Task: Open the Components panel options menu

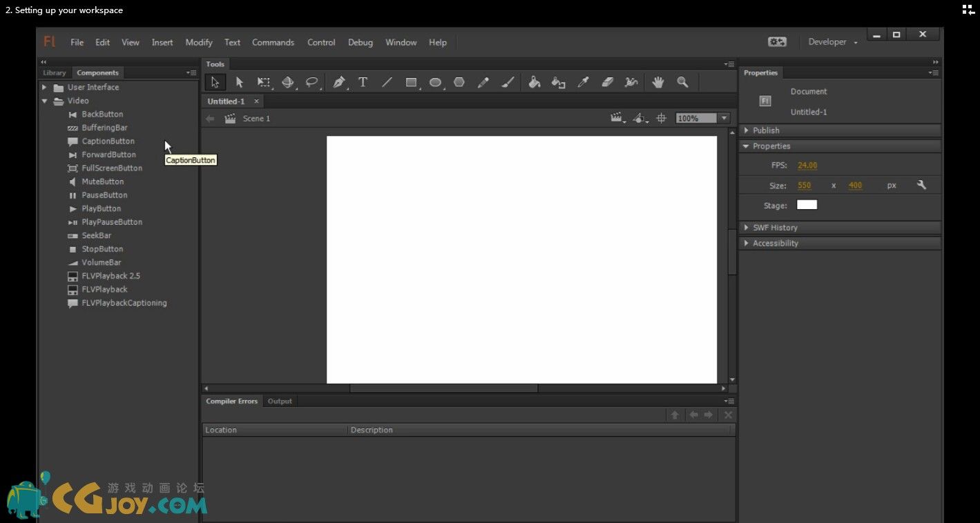Action: (191, 72)
